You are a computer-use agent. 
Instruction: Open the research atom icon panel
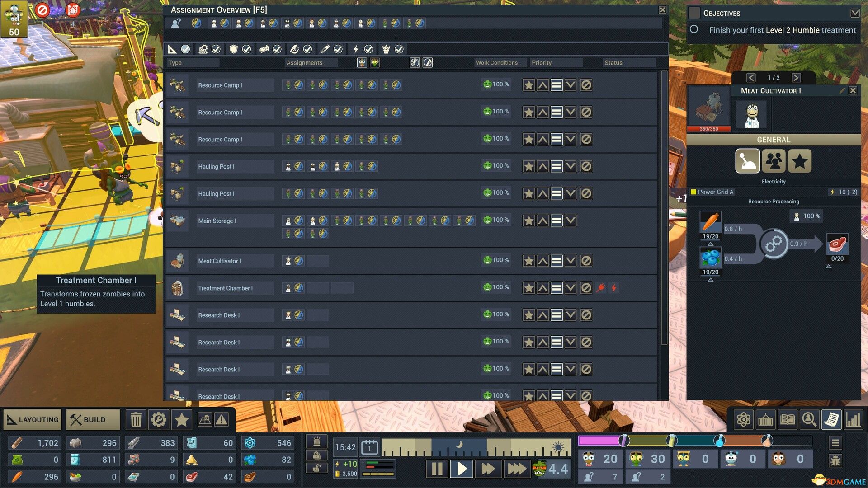[x=743, y=420]
